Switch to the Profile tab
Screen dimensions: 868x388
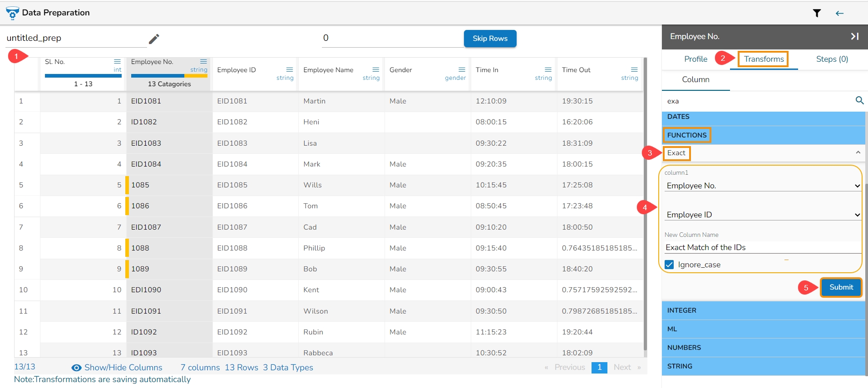[x=695, y=59]
